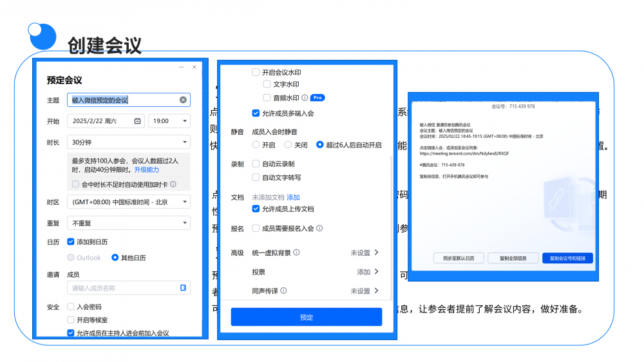Select mute-on-entry 开启 radio button
The image size is (644, 362).
click(256, 145)
